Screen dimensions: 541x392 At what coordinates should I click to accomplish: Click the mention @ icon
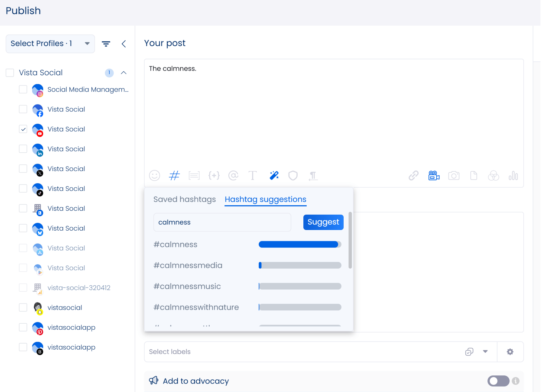(x=233, y=176)
